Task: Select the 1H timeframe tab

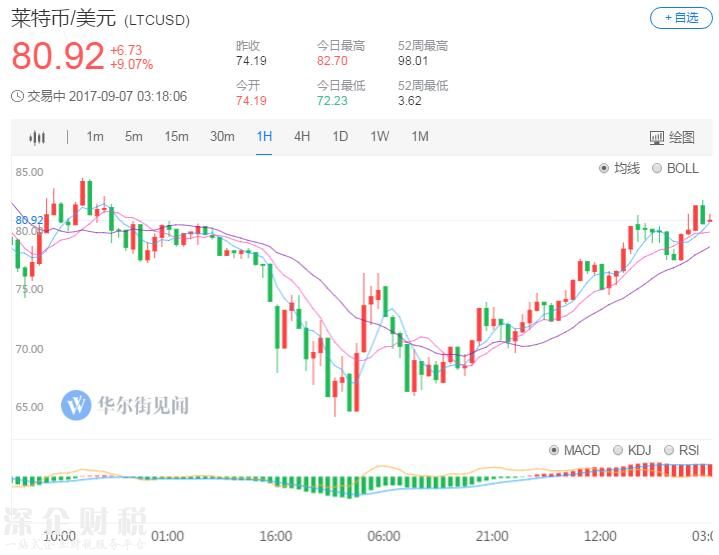Action: (264, 137)
